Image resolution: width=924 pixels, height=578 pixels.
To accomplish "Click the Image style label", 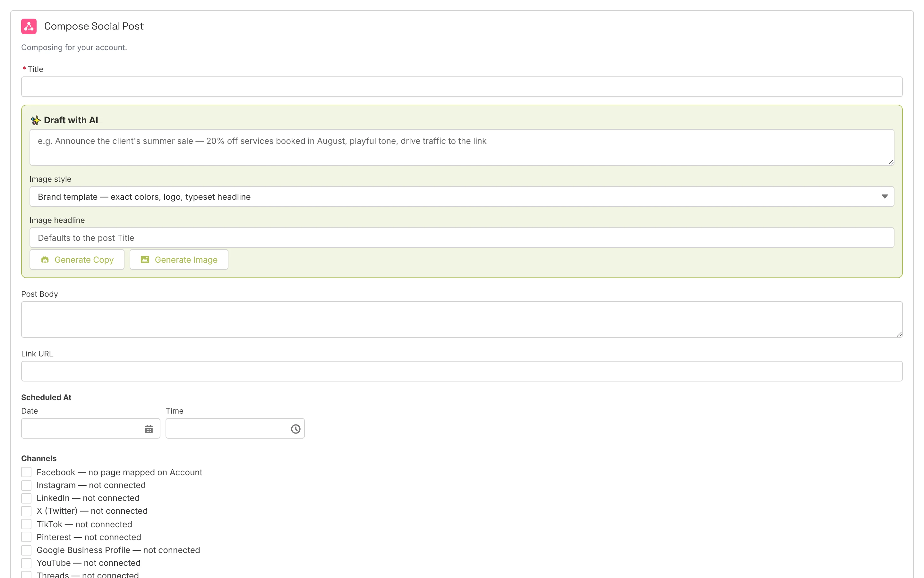I will 50,179.
